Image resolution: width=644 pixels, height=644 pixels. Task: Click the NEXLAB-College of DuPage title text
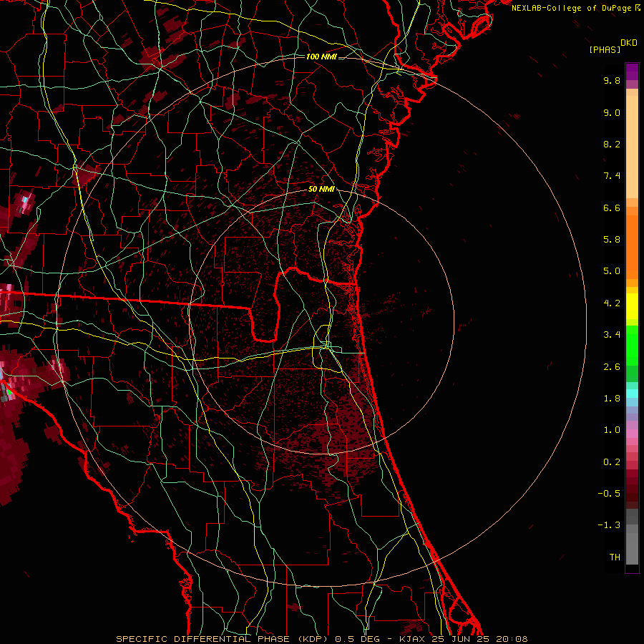click(x=572, y=8)
